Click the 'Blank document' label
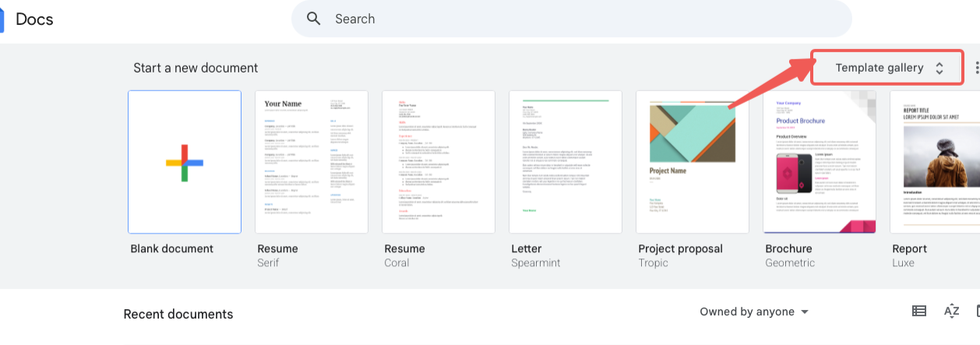The width and height of the screenshot is (980, 345). [172, 248]
